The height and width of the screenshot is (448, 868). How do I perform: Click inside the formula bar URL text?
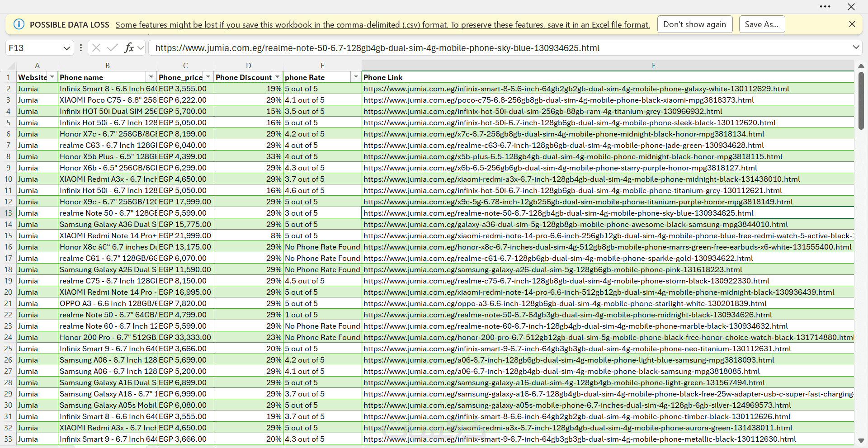coord(377,48)
